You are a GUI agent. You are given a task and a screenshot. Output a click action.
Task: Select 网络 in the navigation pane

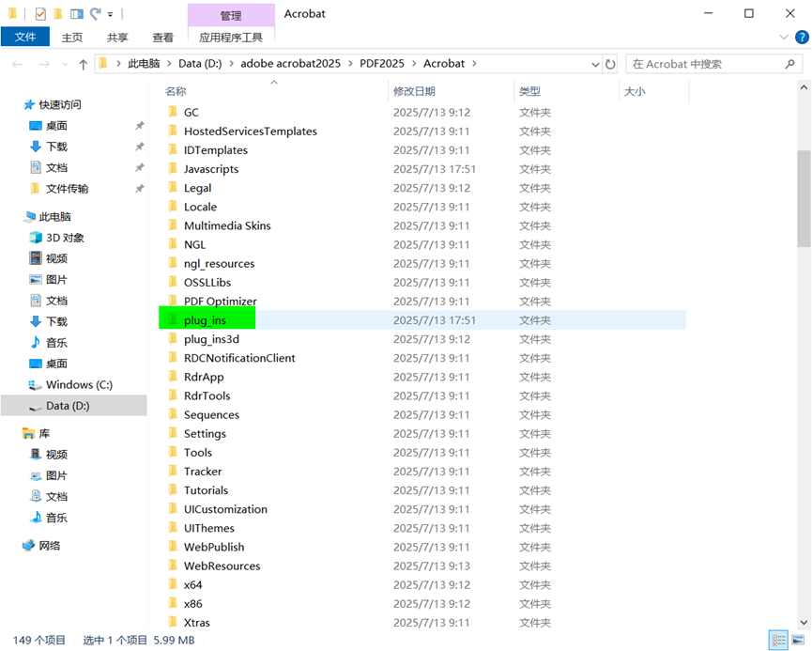coord(50,545)
